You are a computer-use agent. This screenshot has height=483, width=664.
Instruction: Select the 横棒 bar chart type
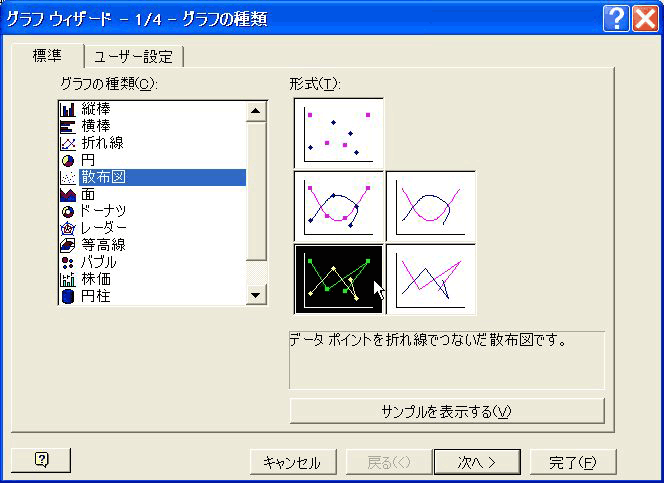(x=96, y=126)
